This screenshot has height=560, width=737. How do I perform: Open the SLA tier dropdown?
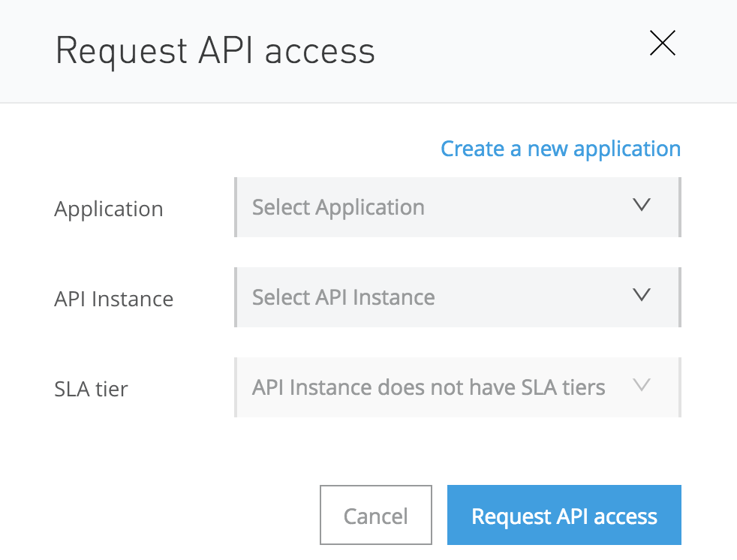pyautogui.click(x=457, y=387)
